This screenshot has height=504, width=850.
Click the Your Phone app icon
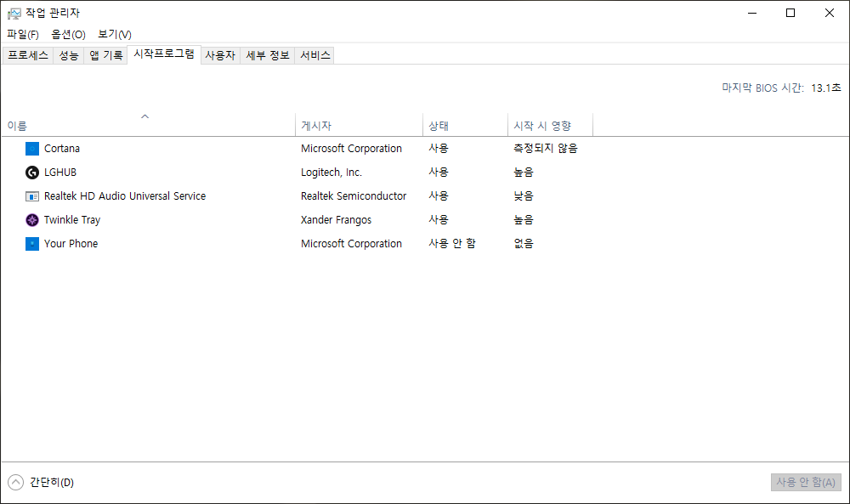[x=32, y=244]
